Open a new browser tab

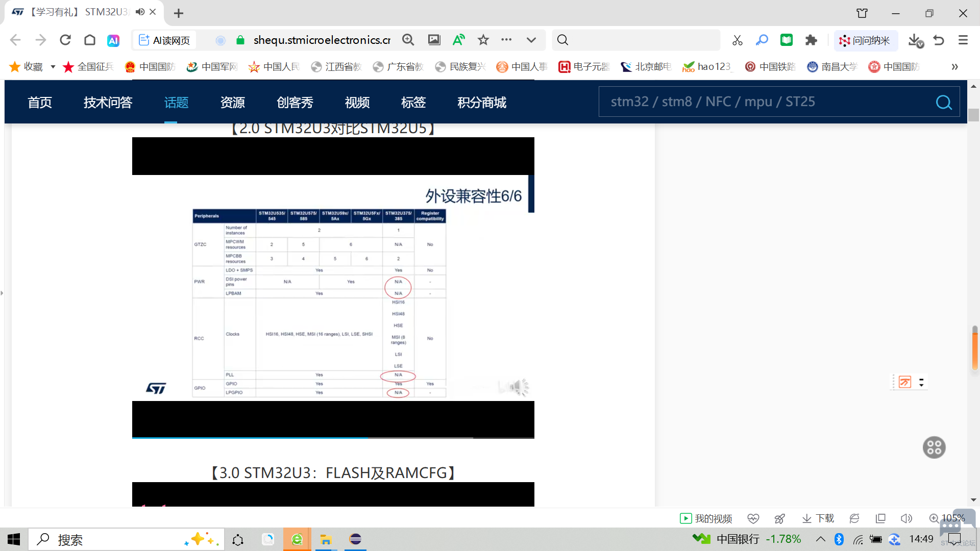coord(179,13)
